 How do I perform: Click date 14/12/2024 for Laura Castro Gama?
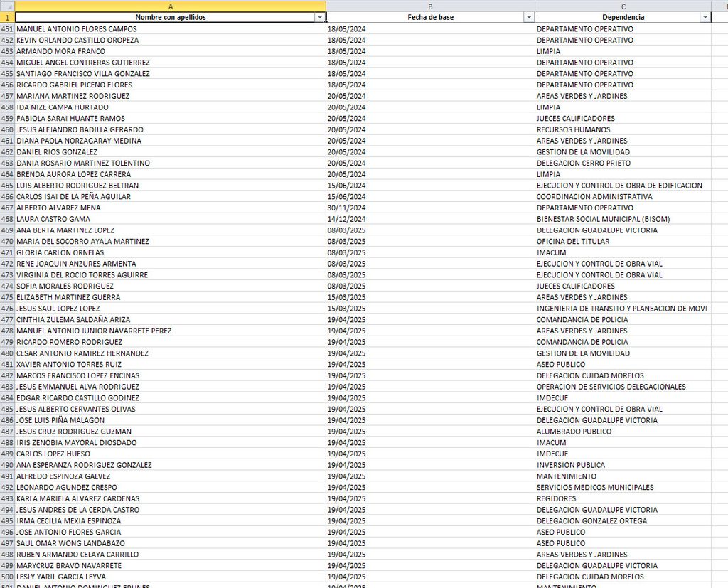click(430, 219)
